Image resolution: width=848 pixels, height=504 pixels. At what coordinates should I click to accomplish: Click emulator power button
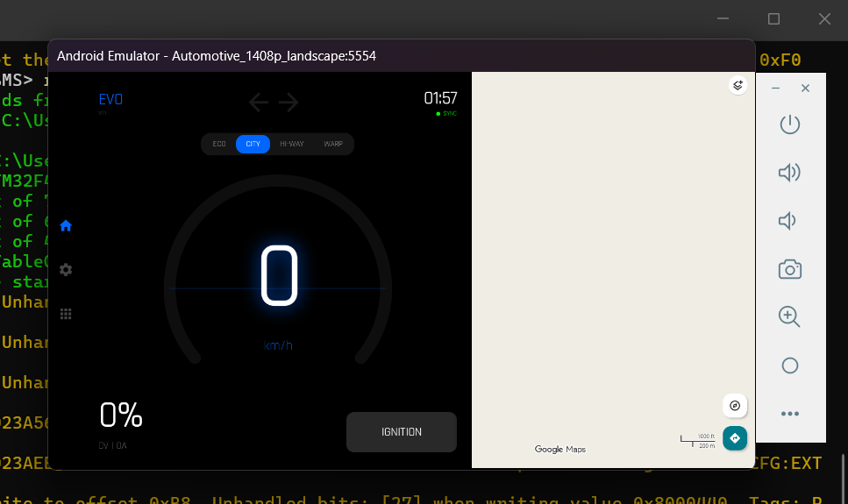790,124
